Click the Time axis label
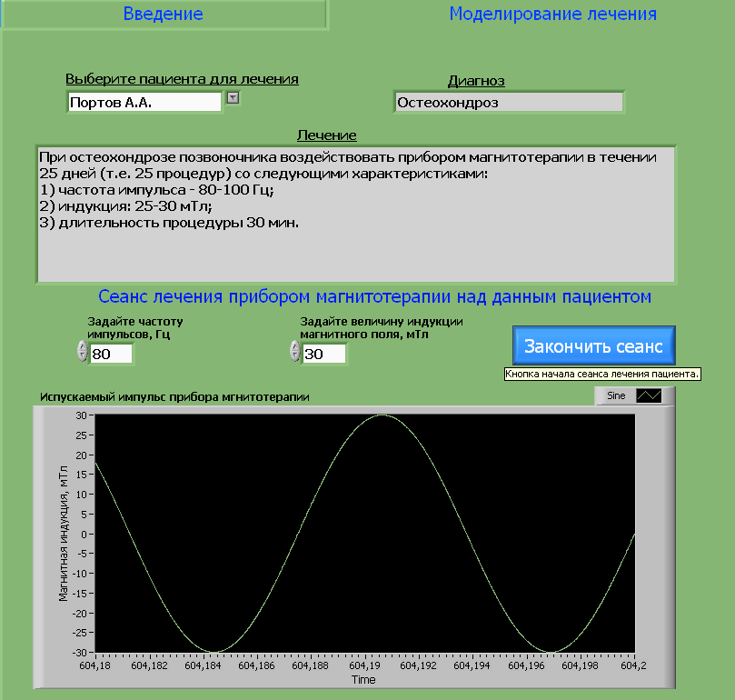Screen dimensions: 735x700 [x=363, y=680]
